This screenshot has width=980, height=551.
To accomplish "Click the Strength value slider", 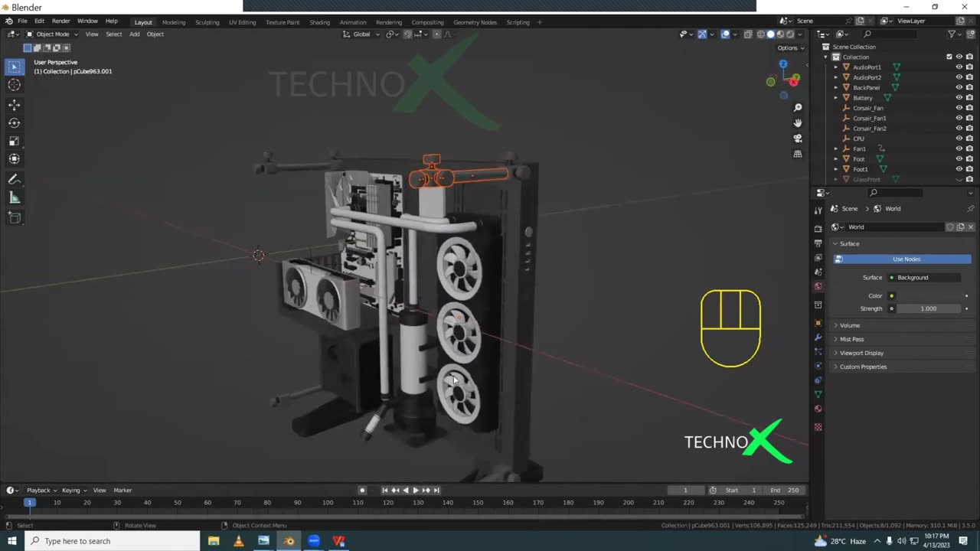I will tap(928, 308).
